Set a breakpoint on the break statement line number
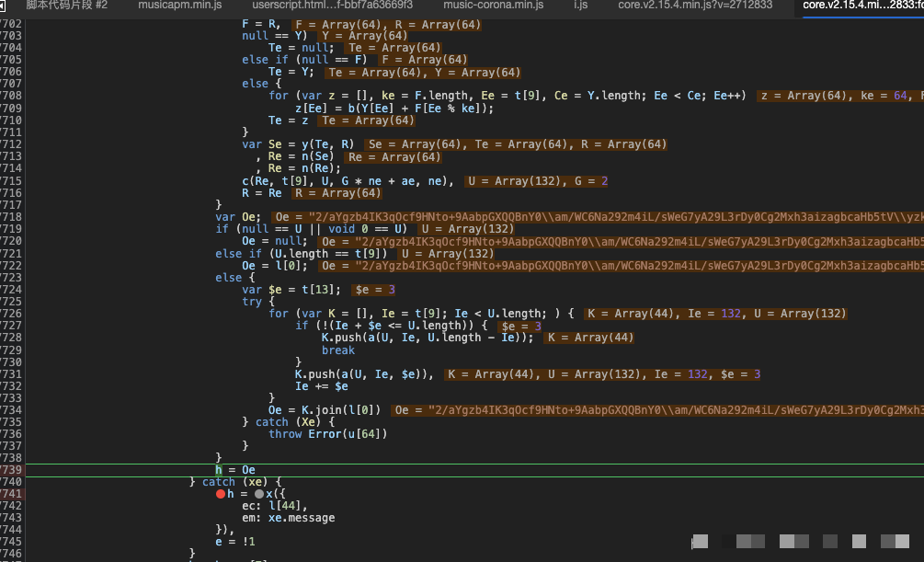This screenshot has width=924, height=562. click(13, 350)
